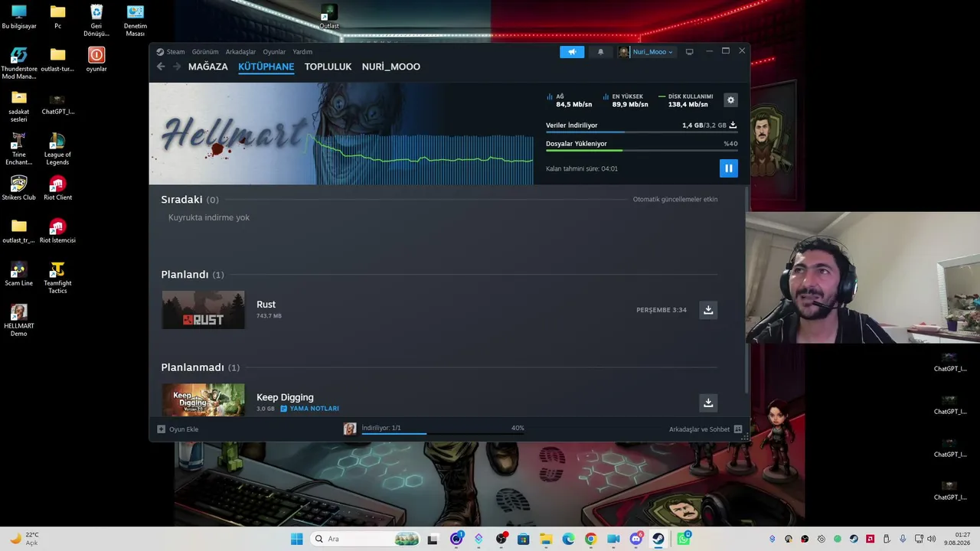Screen dimensions: 980x551
Task: Select the sadakat sesleri folder
Action: 19,106
